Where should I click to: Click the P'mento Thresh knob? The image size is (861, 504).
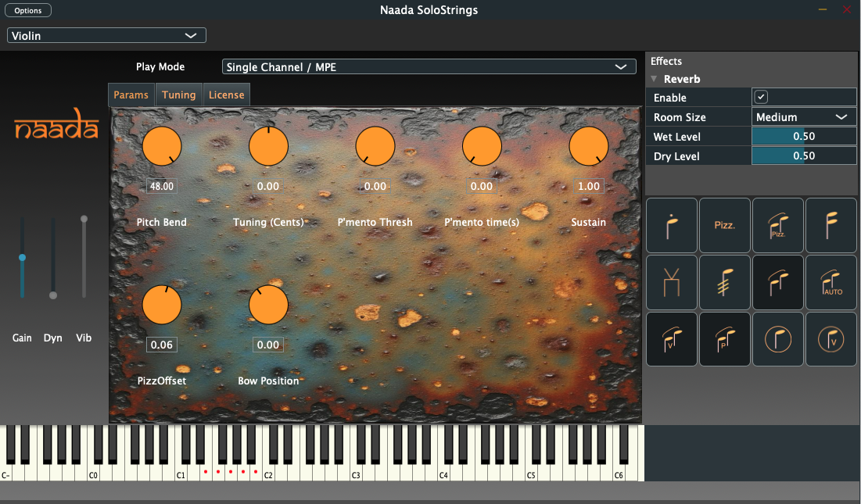click(375, 146)
